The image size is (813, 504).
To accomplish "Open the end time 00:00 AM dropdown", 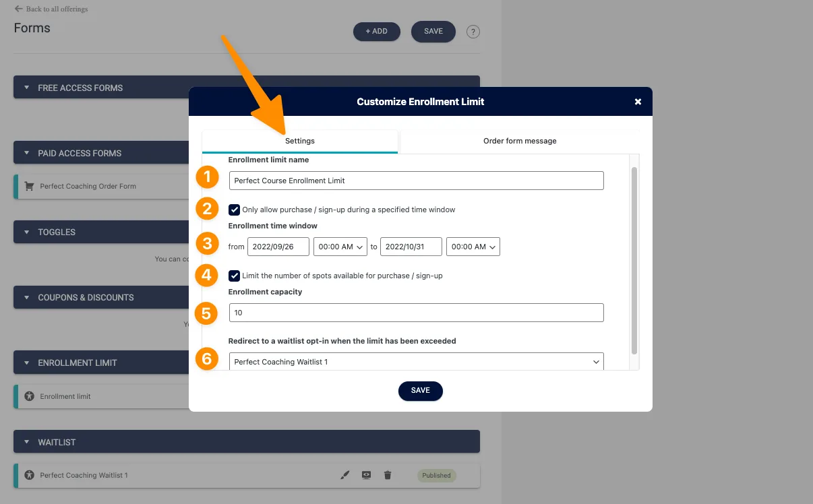I will click(x=473, y=247).
